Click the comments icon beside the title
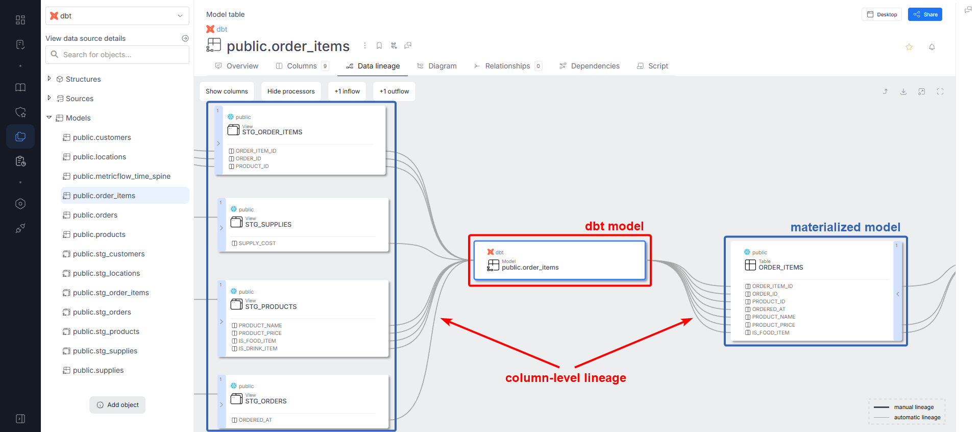 point(408,45)
